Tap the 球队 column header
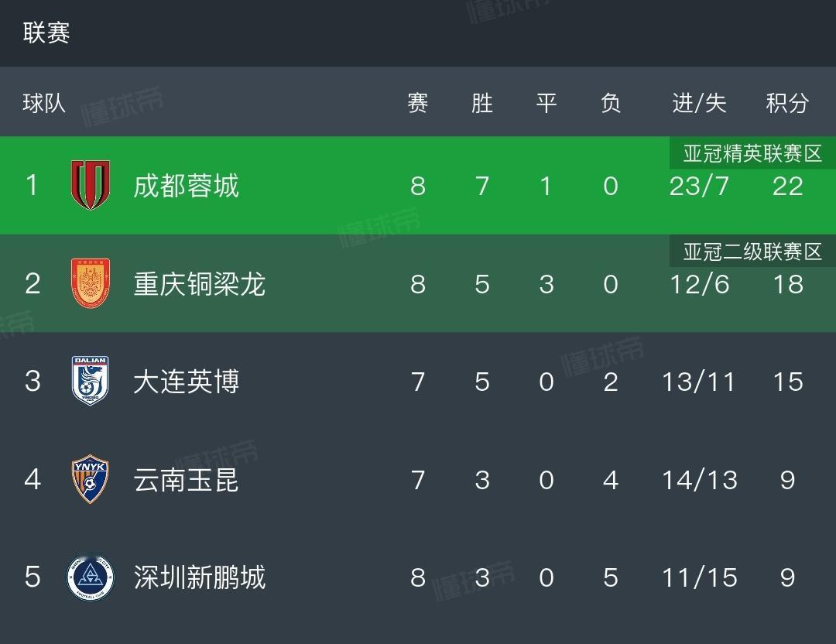Screen dimensions: 836x644 coord(44,102)
